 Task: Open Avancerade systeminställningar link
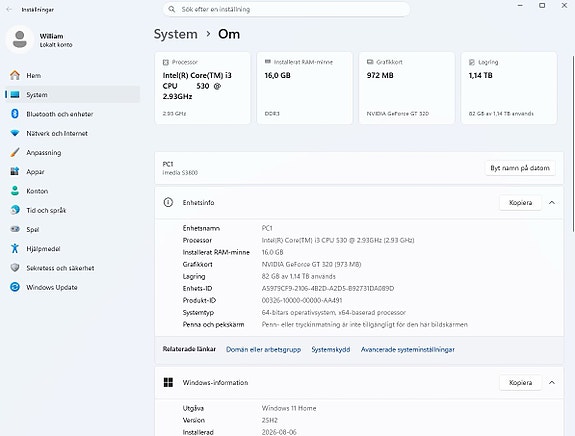408,349
